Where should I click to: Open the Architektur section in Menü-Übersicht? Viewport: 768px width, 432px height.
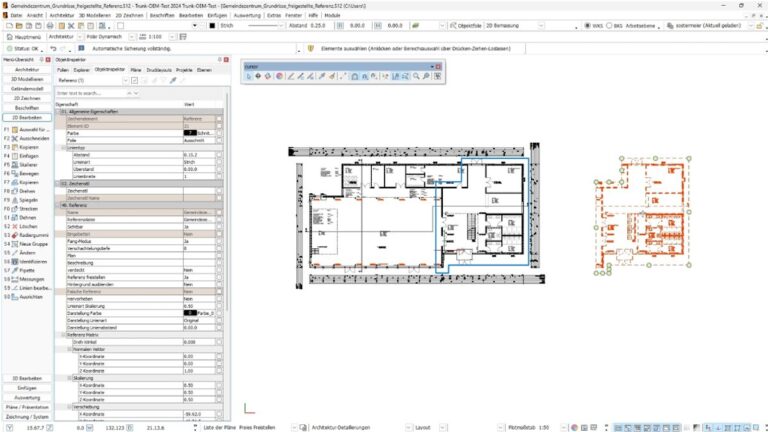pyautogui.click(x=27, y=70)
